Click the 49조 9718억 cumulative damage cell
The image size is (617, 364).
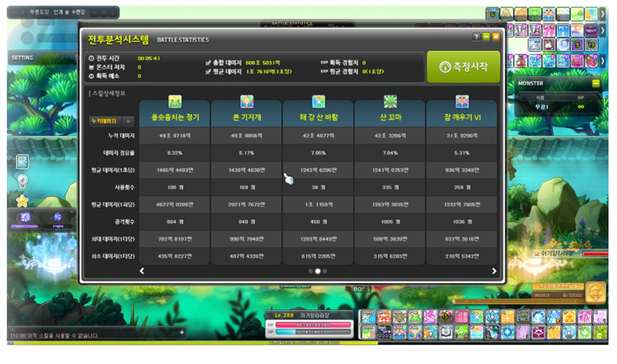point(175,136)
